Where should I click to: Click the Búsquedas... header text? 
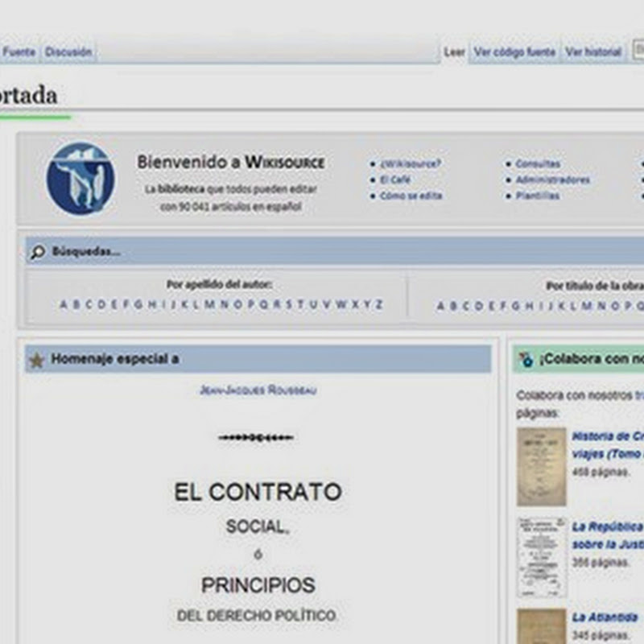(x=86, y=251)
